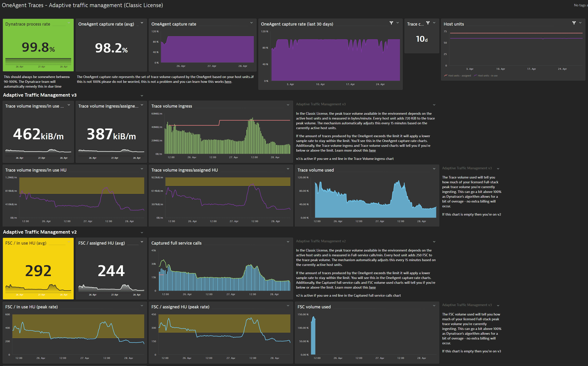Click the here link in the Adaptive Traffic Management v3 text
This screenshot has height=366, width=588.
pos(372,150)
